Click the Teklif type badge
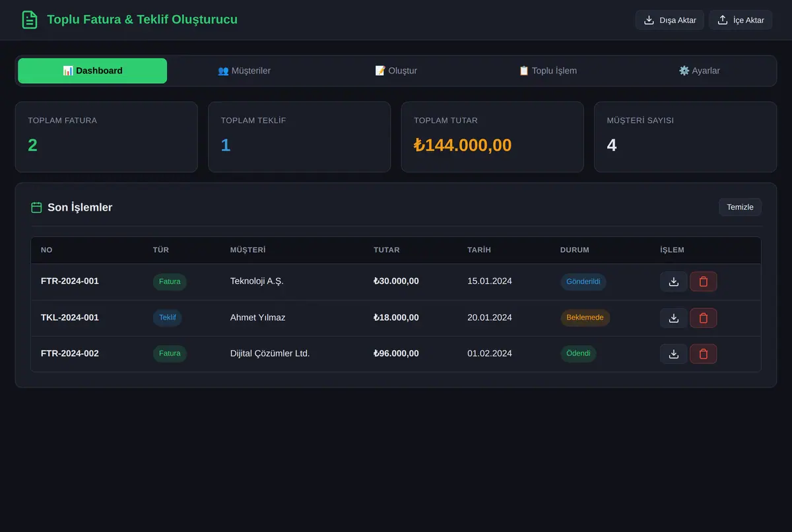 pyautogui.click(x=168, y=318)
